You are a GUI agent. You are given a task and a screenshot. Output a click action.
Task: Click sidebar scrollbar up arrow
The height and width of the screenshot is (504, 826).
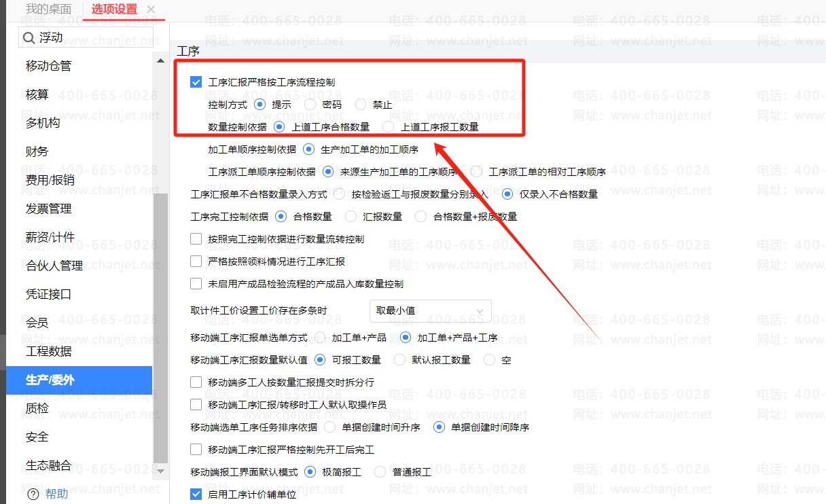pos(160,62)
